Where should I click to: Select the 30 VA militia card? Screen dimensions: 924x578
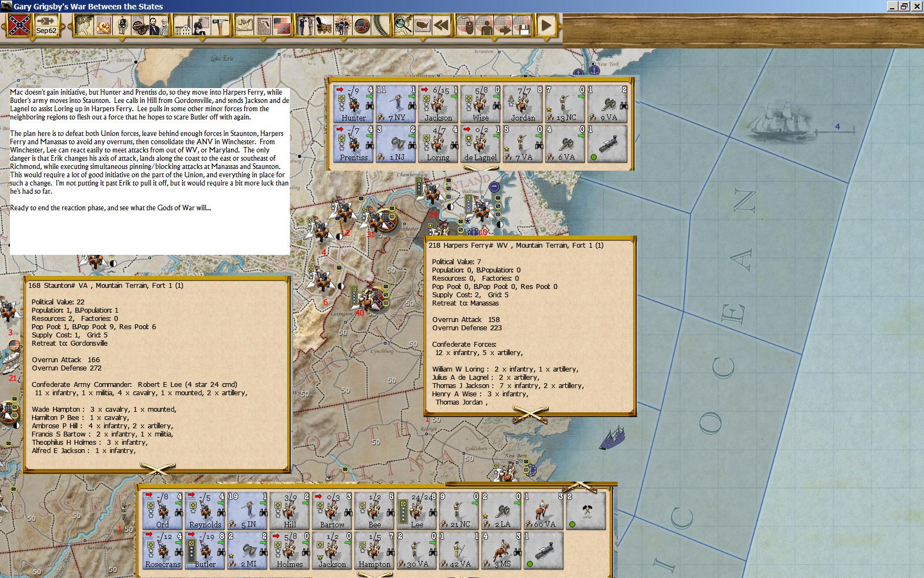417,550
